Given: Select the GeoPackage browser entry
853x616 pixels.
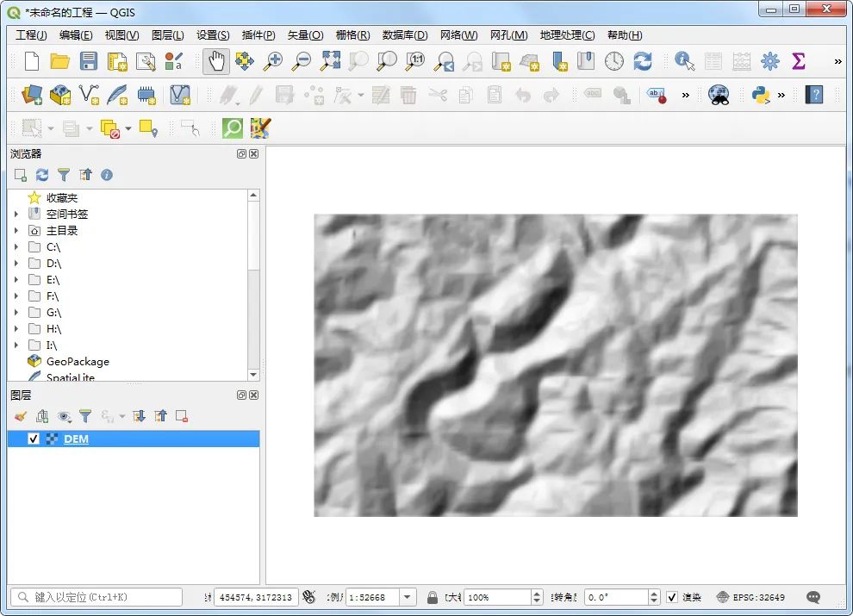Looking at the screenshot, I should 78,361.
